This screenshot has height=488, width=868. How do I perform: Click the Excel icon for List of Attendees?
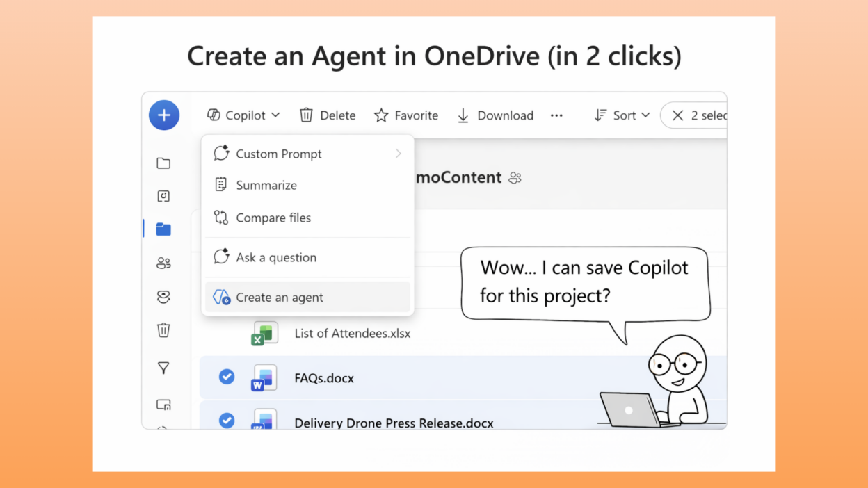264,334
